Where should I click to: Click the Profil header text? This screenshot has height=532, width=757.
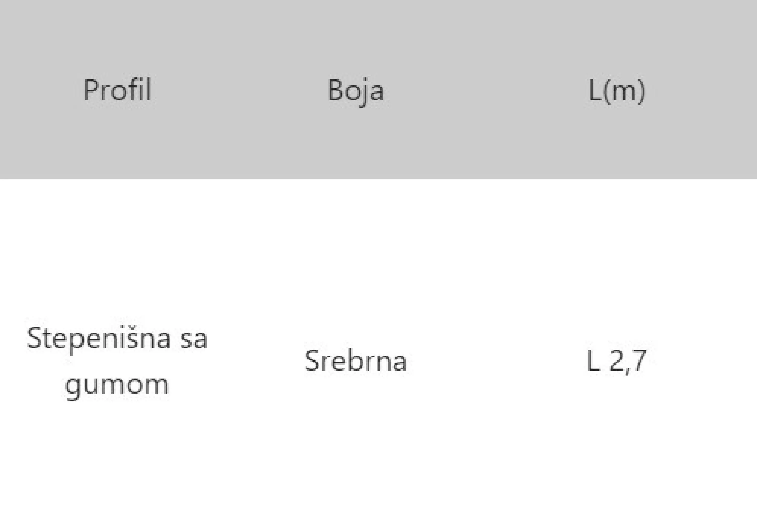tap(117, 89)
